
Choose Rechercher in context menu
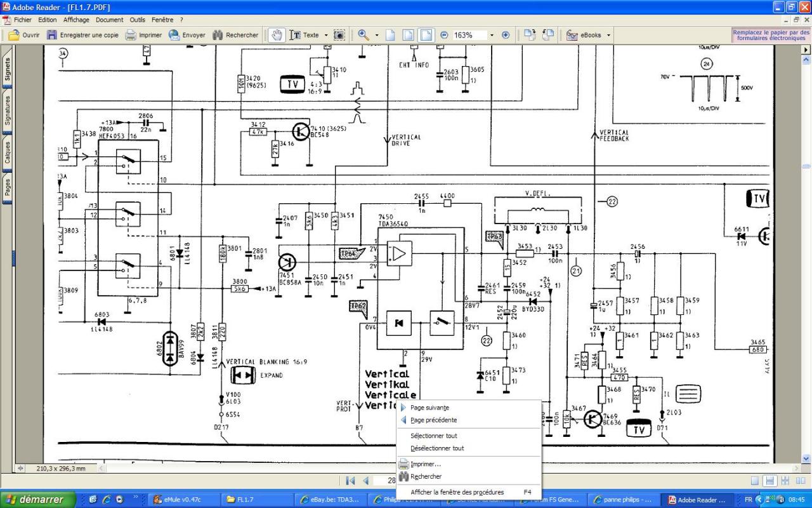[468, 476]
